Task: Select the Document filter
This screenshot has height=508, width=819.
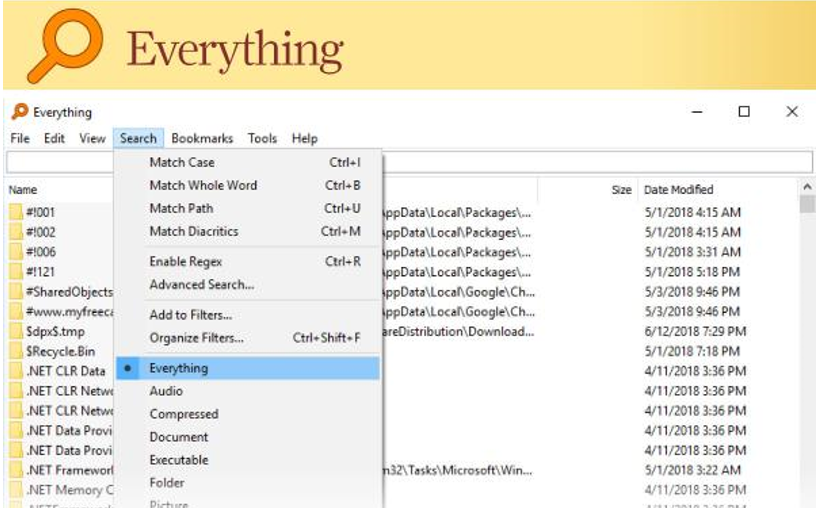Action: click(x=248, y=437)
